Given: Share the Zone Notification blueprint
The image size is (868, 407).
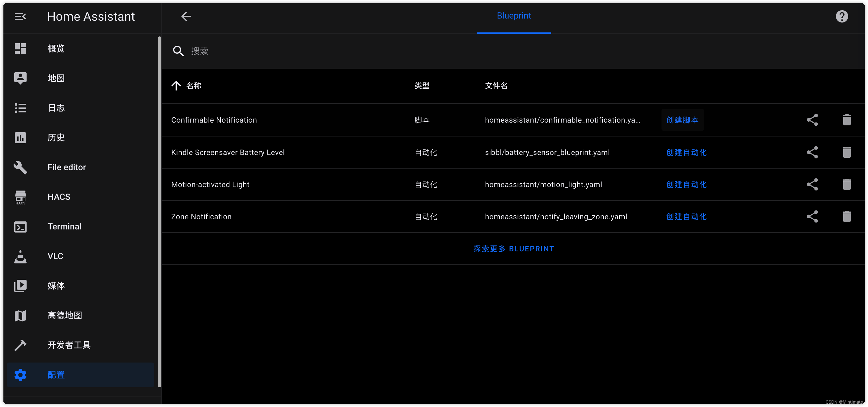Looking at the screenshot, I should point(812,216).
